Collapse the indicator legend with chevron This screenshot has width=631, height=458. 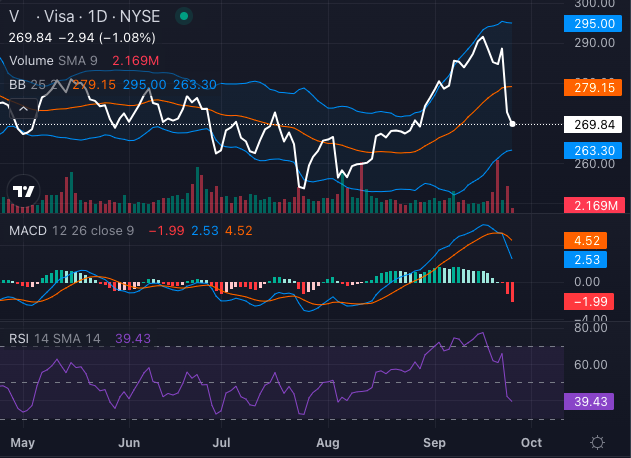(23, 109)
